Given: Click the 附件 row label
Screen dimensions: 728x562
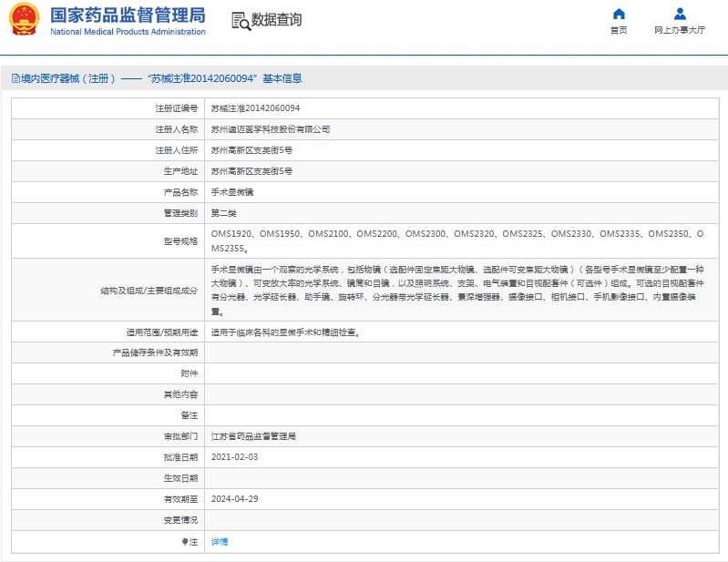Looking at the screenshot, I should pyautogui.click(x=190, y=373).
